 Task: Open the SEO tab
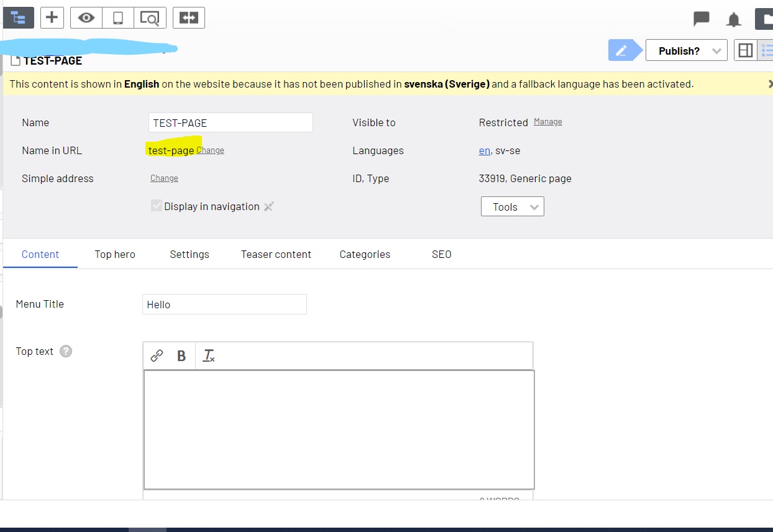[441, 254]
